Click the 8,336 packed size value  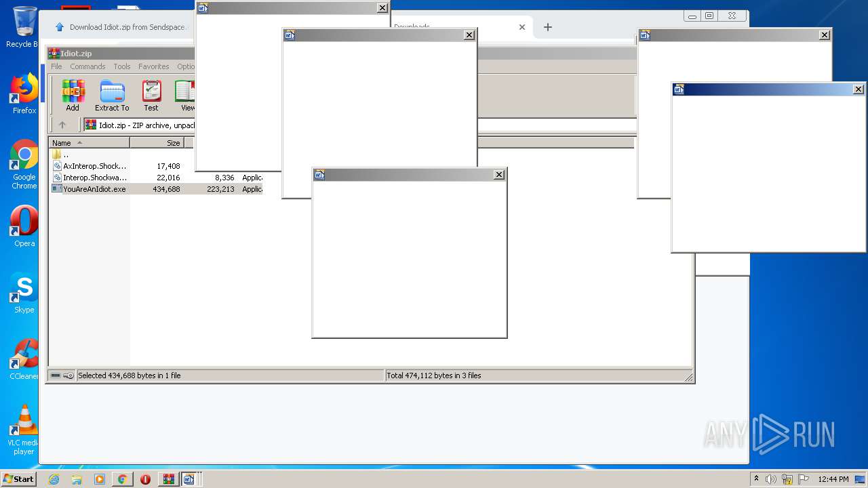tap(224, 178)
